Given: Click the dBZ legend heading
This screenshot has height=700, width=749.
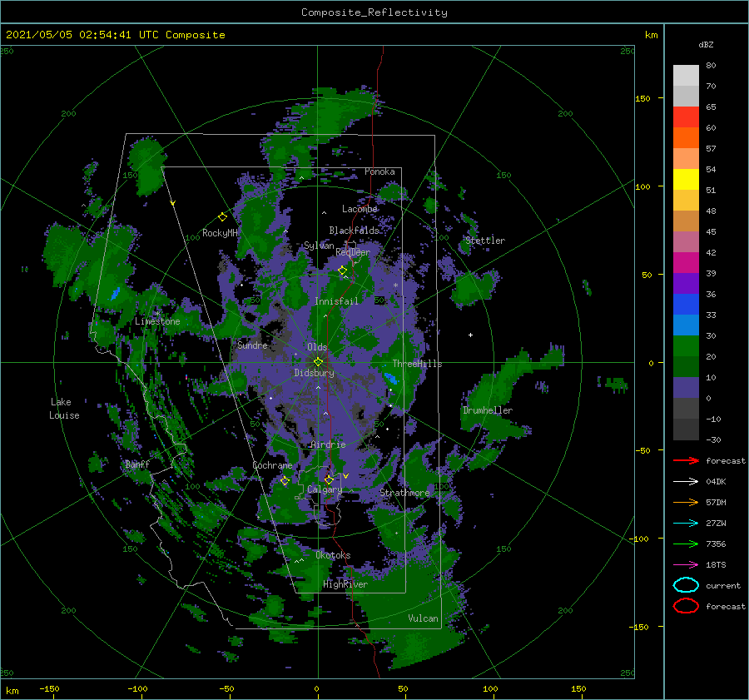Looking at the screenshot, I should point(706,44).
